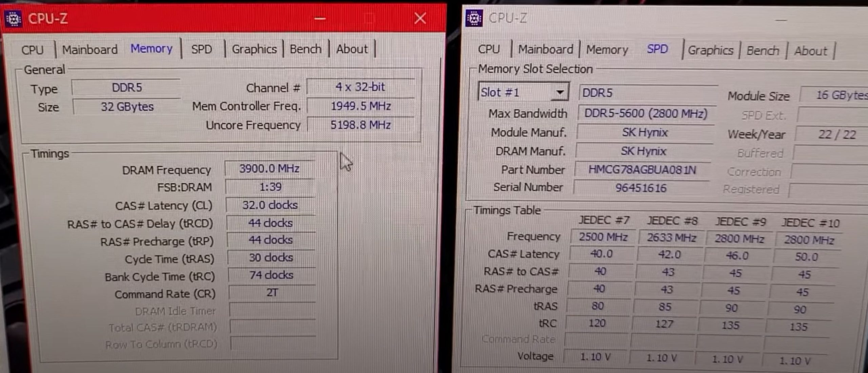
Task: Switch to the Mainboard tab in the left window
Action: click(x=90, y=50)
